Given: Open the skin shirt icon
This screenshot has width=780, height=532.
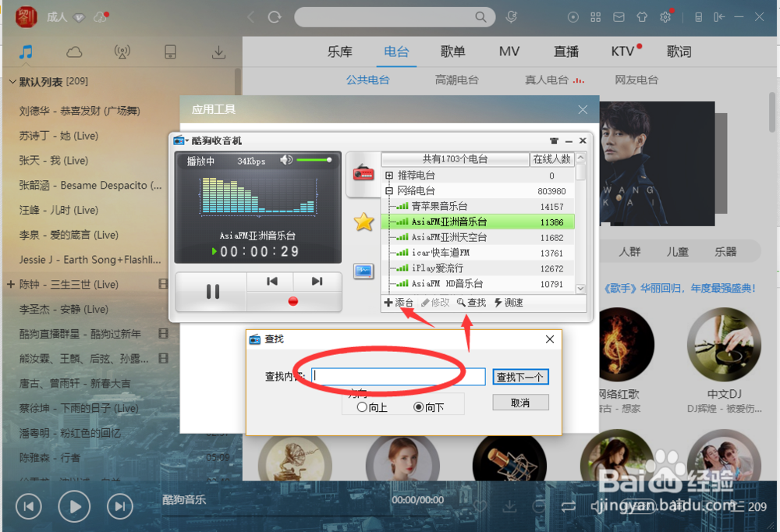Looking at the screenshot, I should point(642,17).
